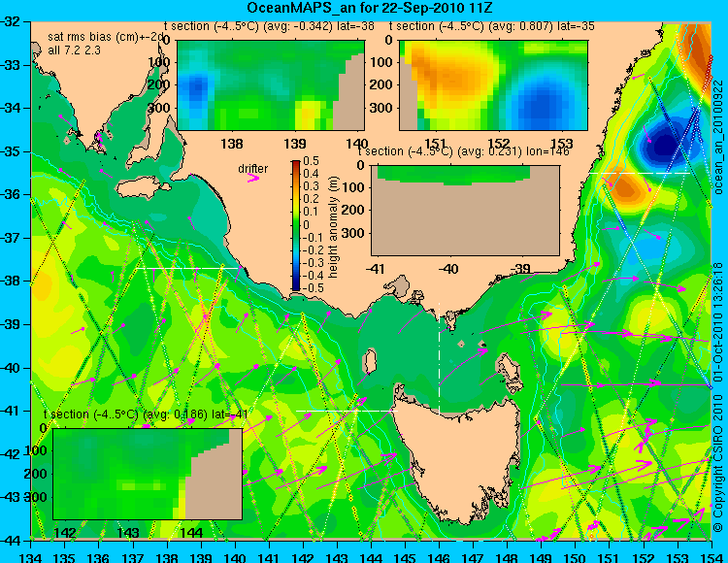Click the '152' tick under the lat=-35 inset
The image size is (728, 563).
click(499, 144)
